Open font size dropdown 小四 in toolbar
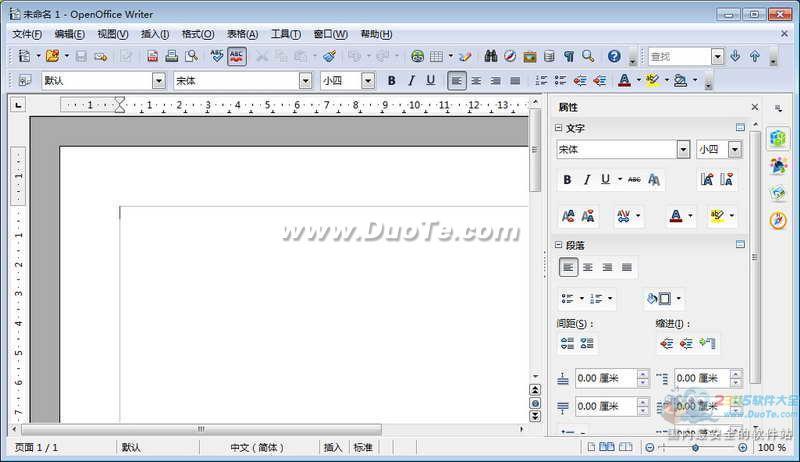The width and height of the screenshot is (800, 462). coord(368,81)
